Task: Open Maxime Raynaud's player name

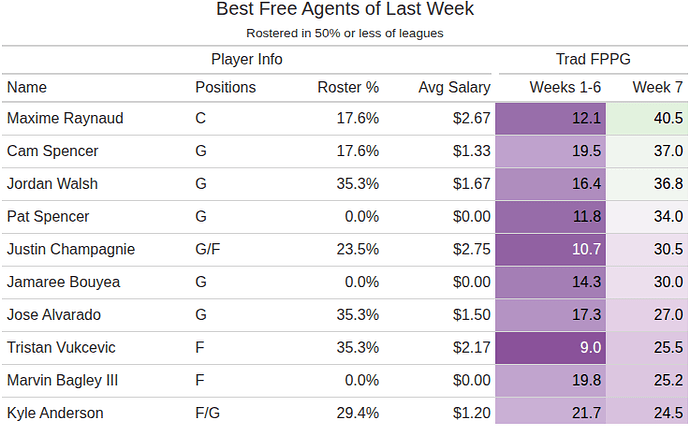Action: tap(65, 118)
